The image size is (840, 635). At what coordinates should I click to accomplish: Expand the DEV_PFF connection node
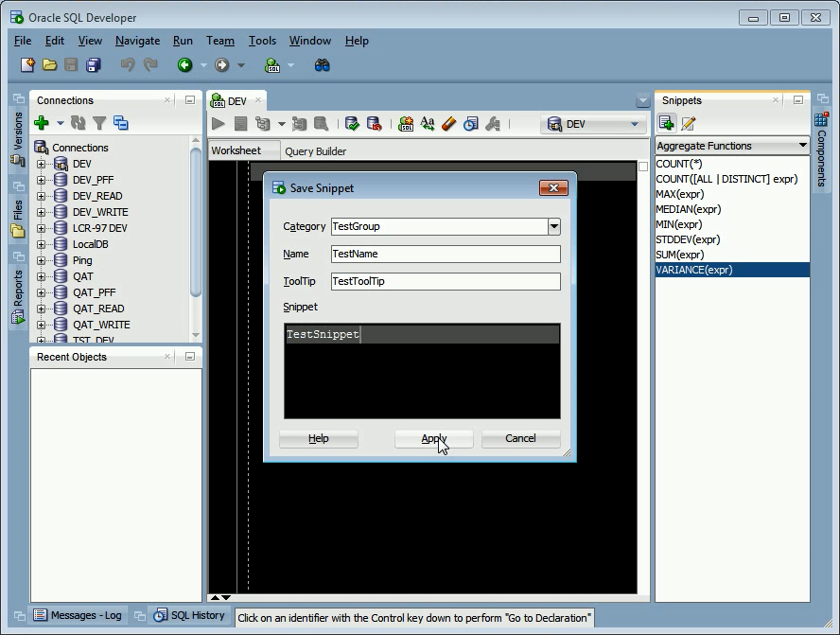42,180
